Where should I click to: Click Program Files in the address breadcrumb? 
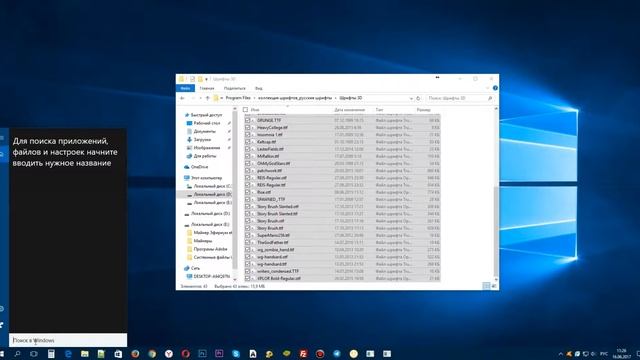238,98
